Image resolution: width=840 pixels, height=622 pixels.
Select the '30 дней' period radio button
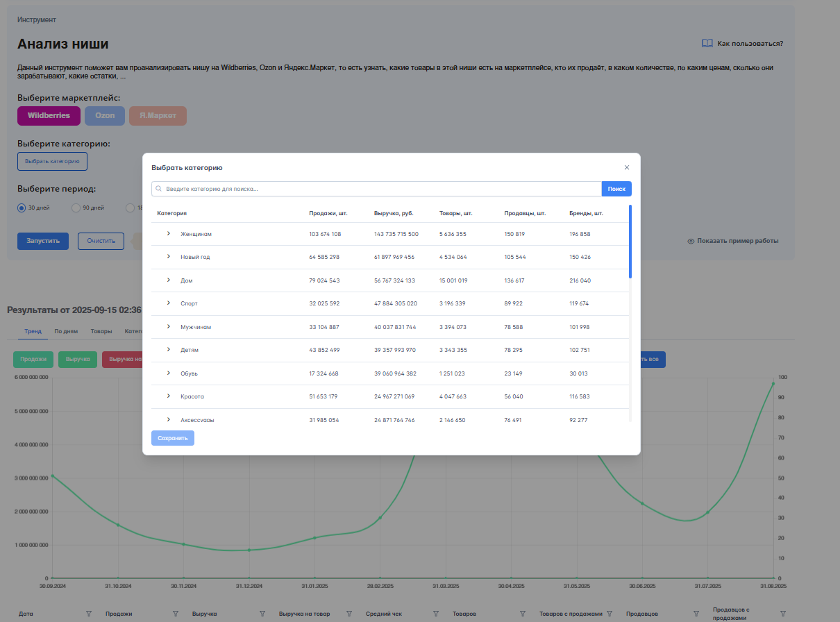(22, 208)
